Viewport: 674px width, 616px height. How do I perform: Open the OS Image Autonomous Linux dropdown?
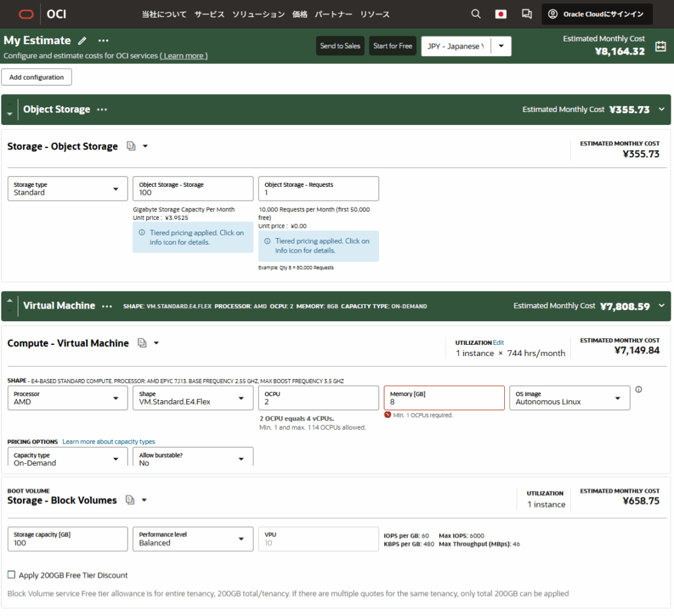[x=569, y=398]
